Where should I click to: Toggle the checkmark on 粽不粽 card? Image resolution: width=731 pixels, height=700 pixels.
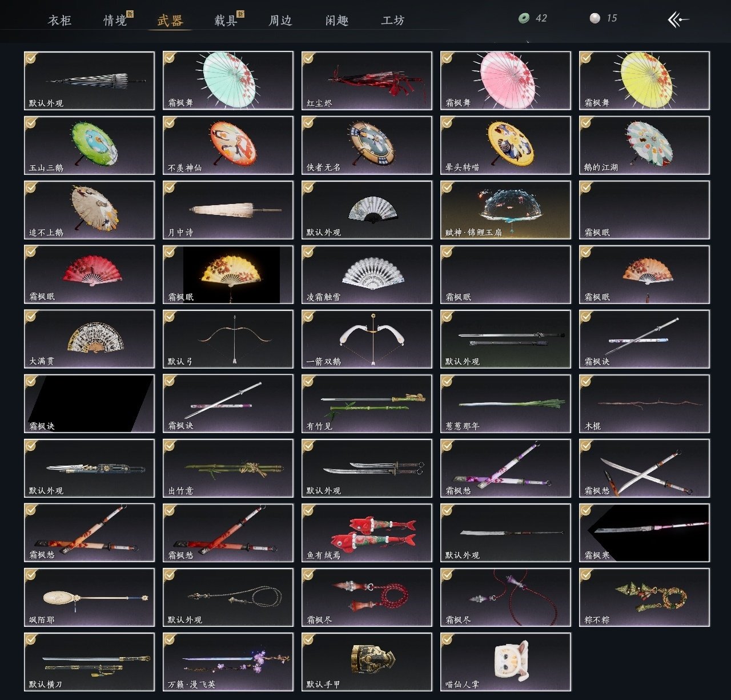point(586,575)
